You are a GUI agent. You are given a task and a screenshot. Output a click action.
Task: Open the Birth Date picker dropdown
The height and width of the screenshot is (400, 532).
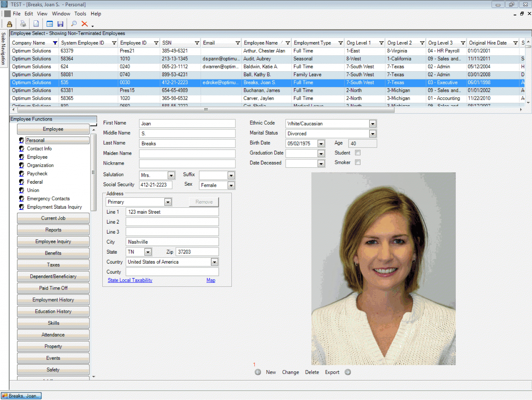click(321, 144)
